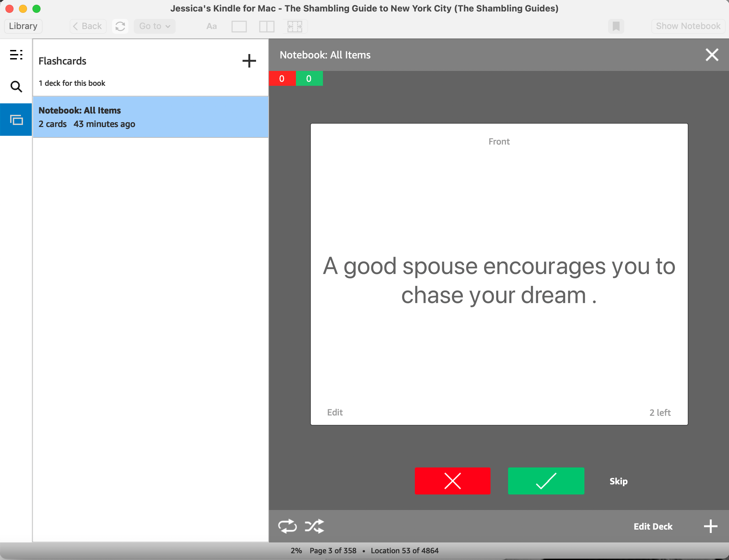The width and height of the screenshot is (729, 560).
Task: Select two-column view layout icon
Action: tap(266, 26)
